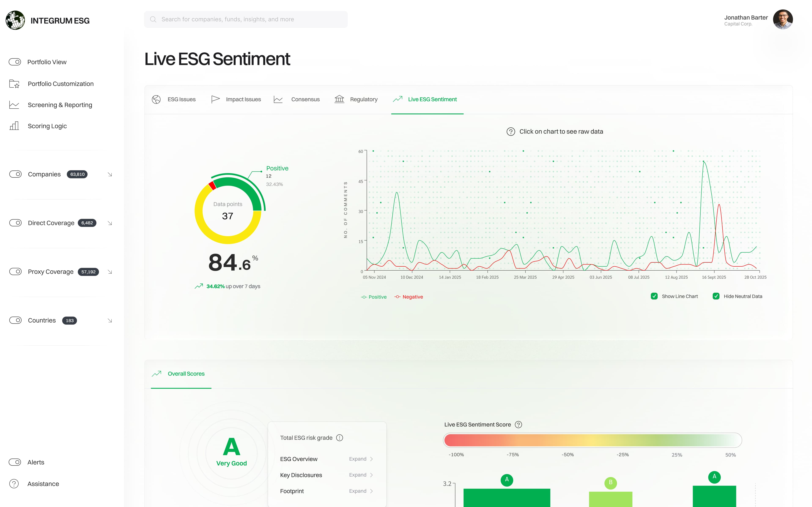
Task: Click help icon beside Live ESG Sentiment Score
Action: [518, 425]
